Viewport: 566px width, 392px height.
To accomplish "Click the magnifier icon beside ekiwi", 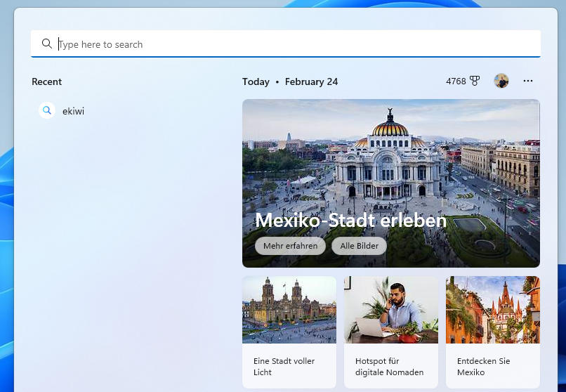I will 47,110.
